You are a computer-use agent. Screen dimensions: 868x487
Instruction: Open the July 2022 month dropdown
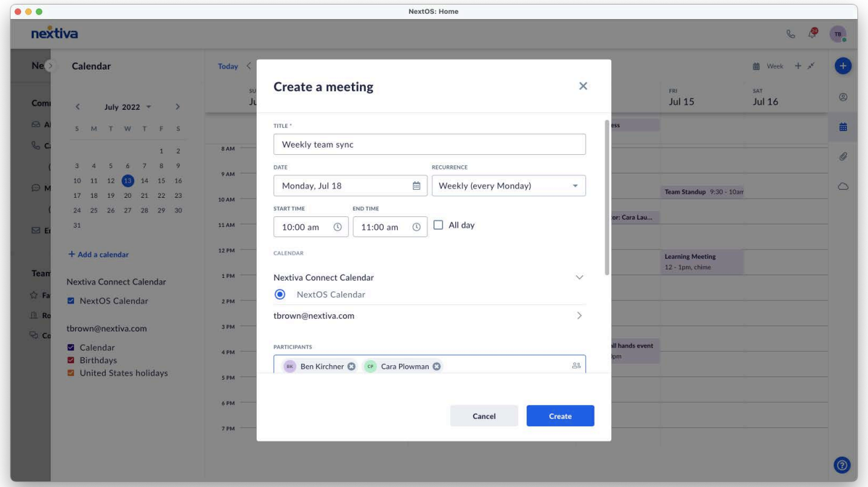point(128,107)
